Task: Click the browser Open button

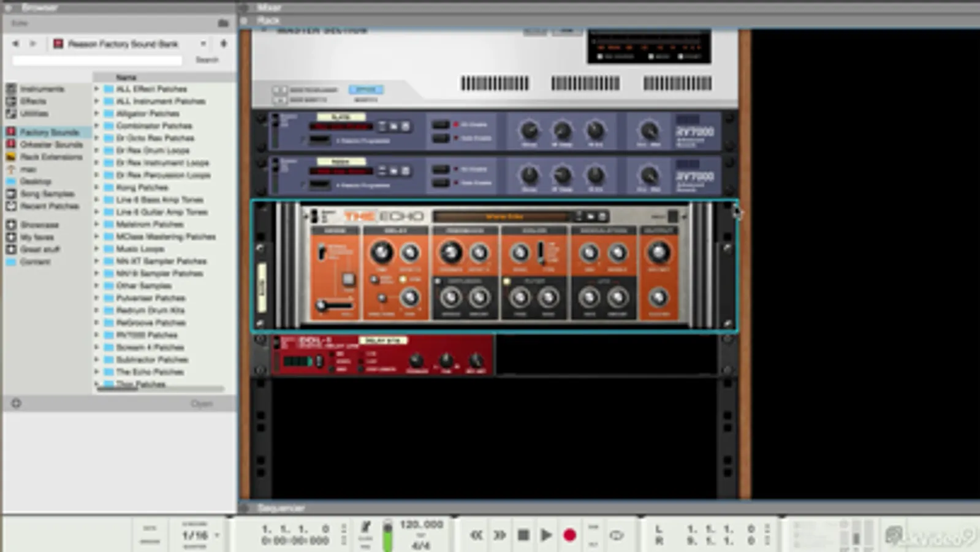Action: [x=202, y=404]
